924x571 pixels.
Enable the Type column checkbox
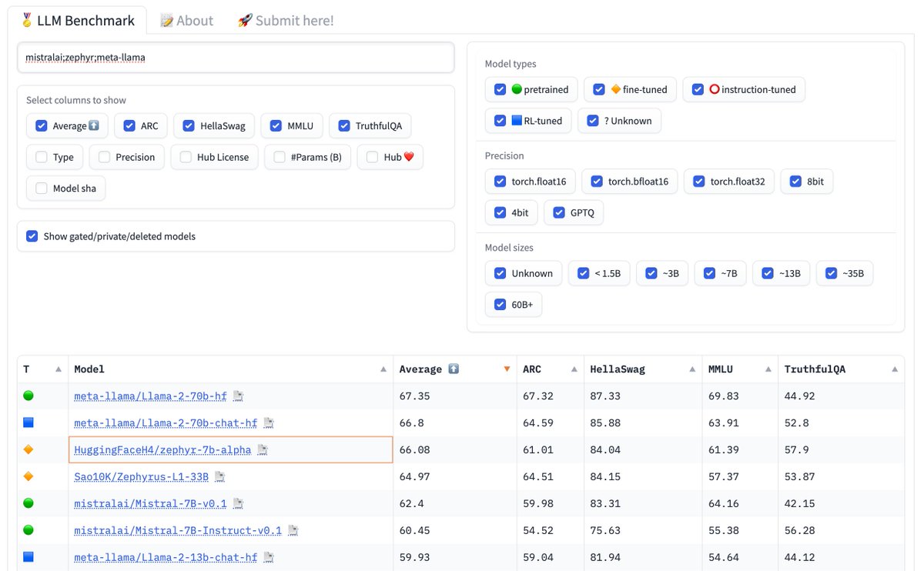(42, 157)
